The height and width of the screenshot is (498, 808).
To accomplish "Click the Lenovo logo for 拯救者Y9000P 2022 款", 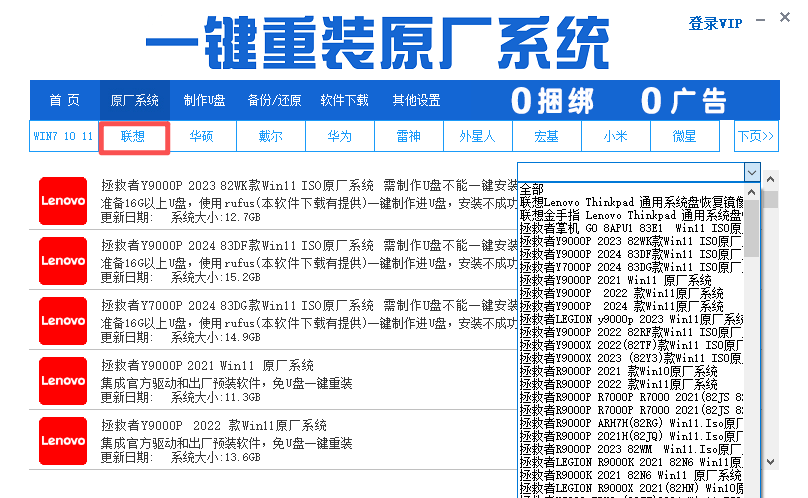I will (x=63, y=441).
